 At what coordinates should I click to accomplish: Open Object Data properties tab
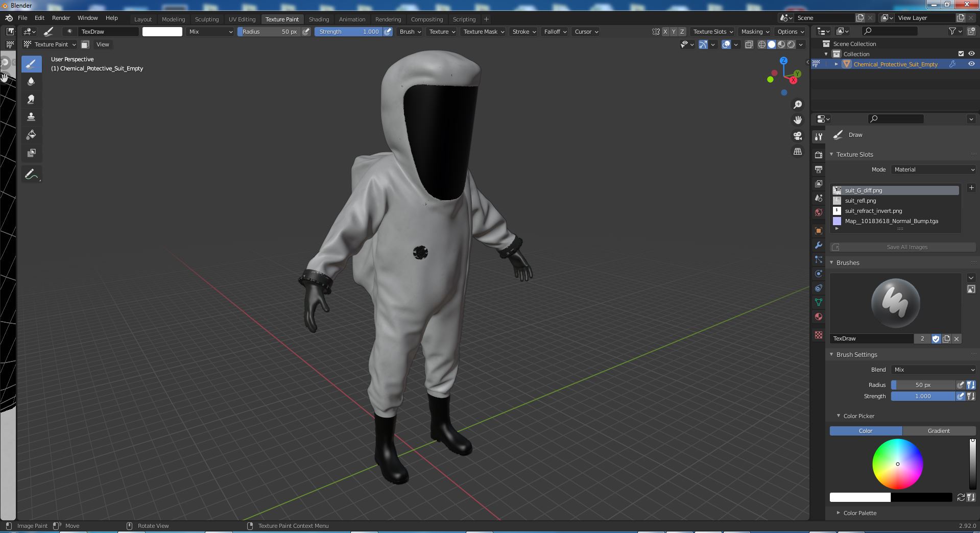coord(819,302)
